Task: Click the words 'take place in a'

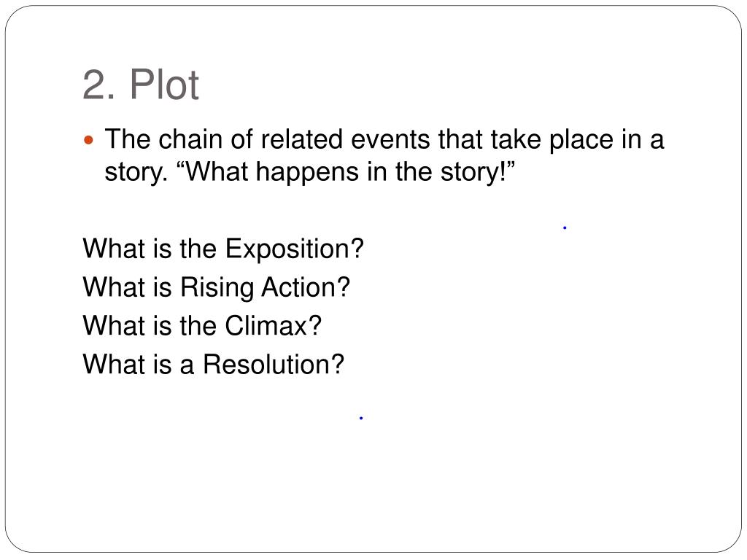Action: pyautogui.click(x=578, y=139)
